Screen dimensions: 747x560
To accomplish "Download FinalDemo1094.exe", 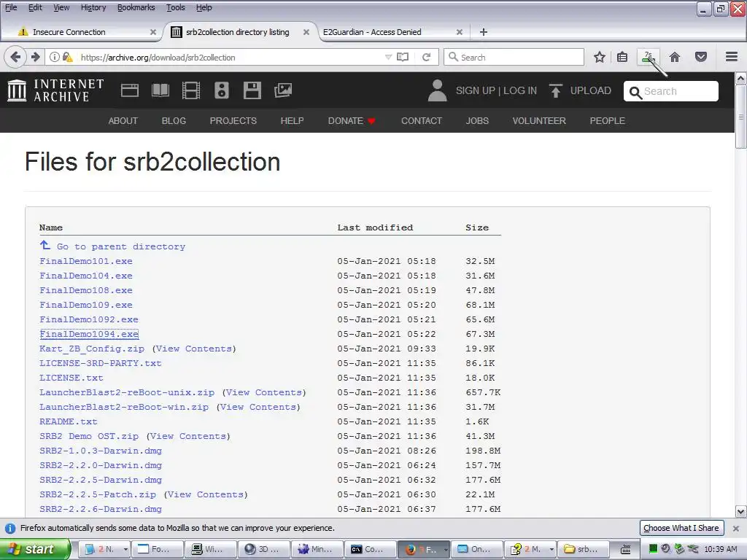I will (89, 334).
